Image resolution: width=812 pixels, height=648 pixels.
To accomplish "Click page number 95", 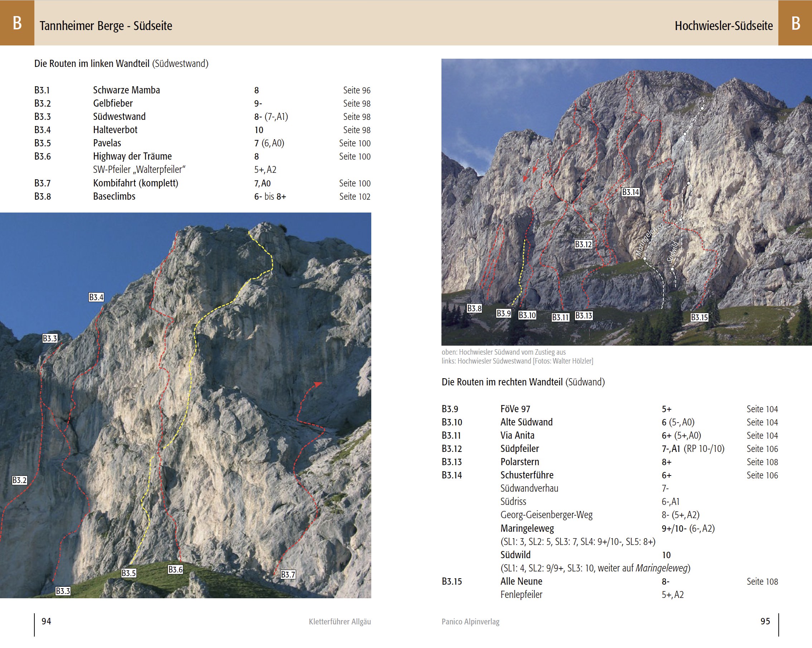I will 765,621.
